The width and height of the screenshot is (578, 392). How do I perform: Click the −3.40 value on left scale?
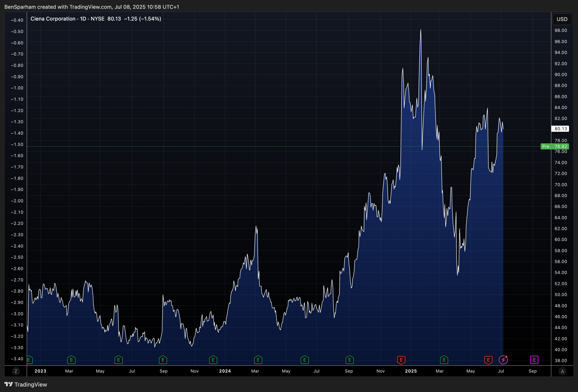(17, 359)
